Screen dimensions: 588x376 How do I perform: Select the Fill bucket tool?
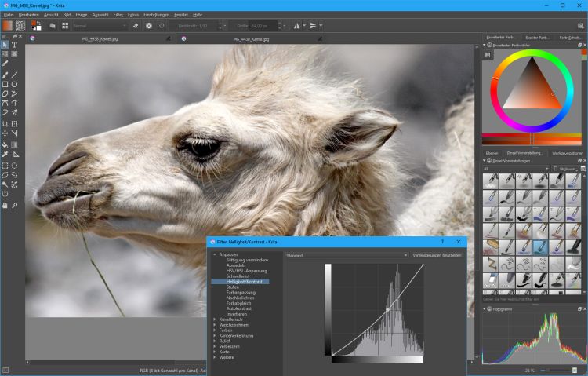(x=5, y=144)
